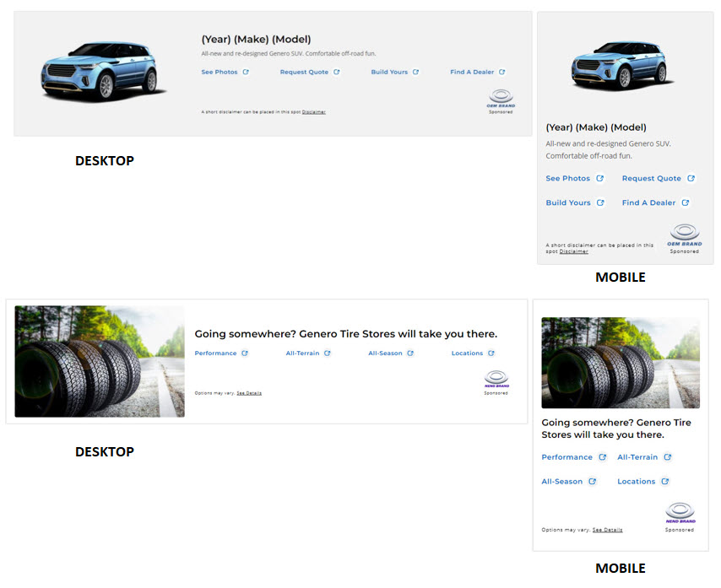
Task: Click external-link icon beside Performance in desktop tire ad
Action: point(245,353)
